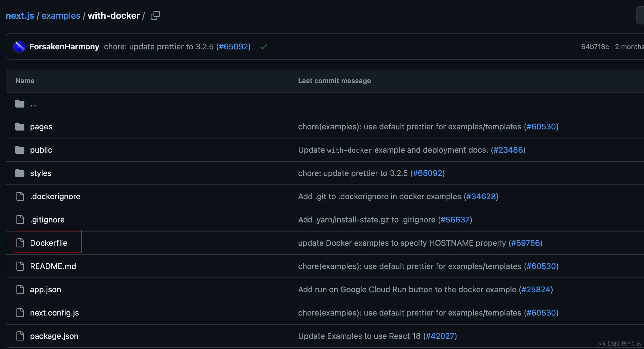Open #60530 link in README.md row
The width and height of the screenshot is (644, 349).
pos(541,266)
